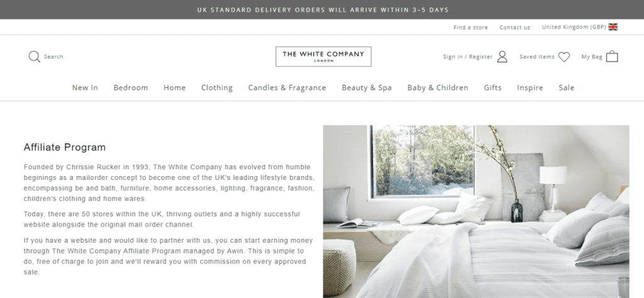The image size is (644, 298).
Task: Open the New In menu
Action: coord(85,87)
